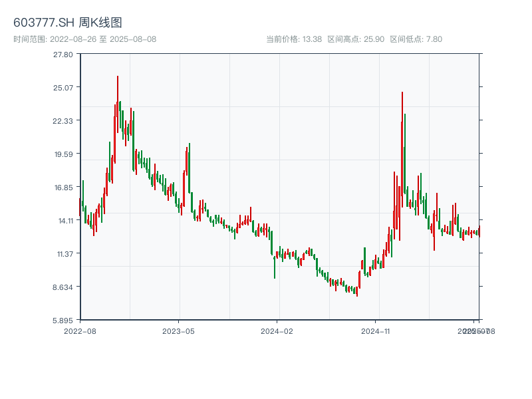Viewport: 532px width, 399px height.
Task: Click the 14.11 y-axis value
Action: pos(66,221)
